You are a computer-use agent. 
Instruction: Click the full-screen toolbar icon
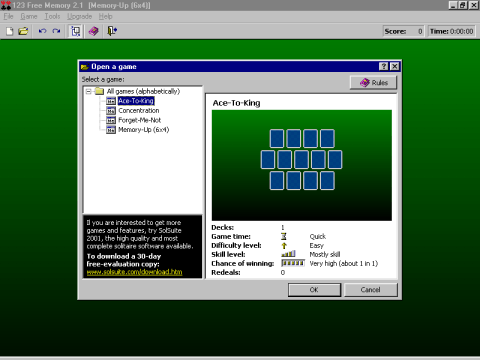pyautogui.click(x=76, y=31)
